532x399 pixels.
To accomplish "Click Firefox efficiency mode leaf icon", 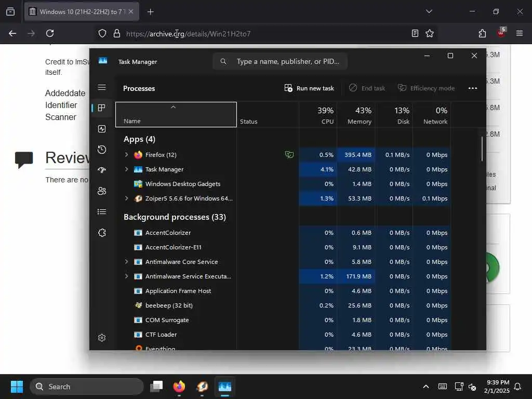I will (x=289, y=155).
